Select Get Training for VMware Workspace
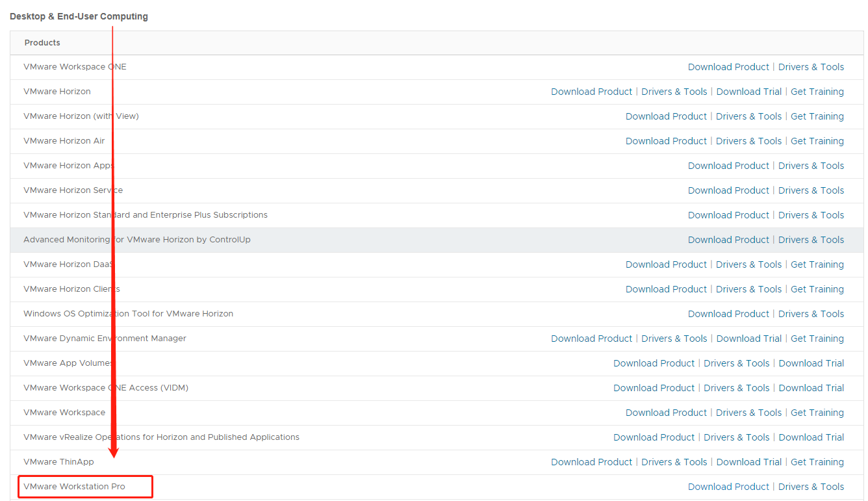868x501 pixels. point(817,413)
